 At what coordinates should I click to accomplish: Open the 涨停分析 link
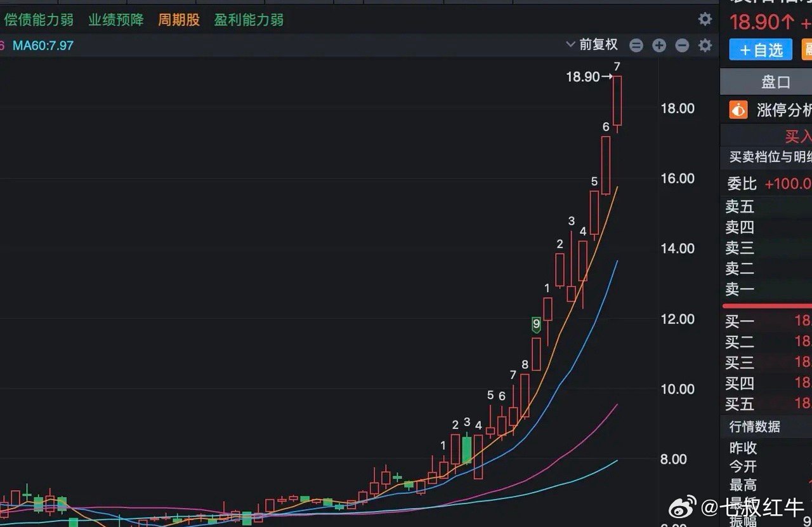tap(784, 110)
